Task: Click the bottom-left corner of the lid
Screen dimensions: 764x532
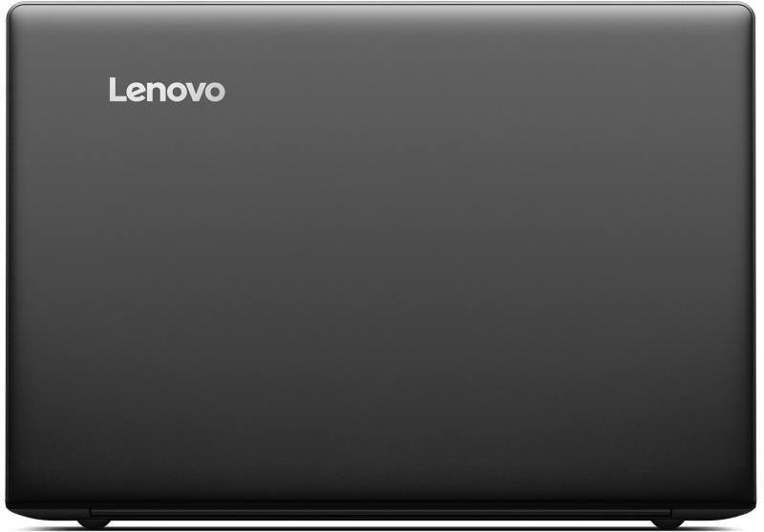Action: (x=15, y=506)
